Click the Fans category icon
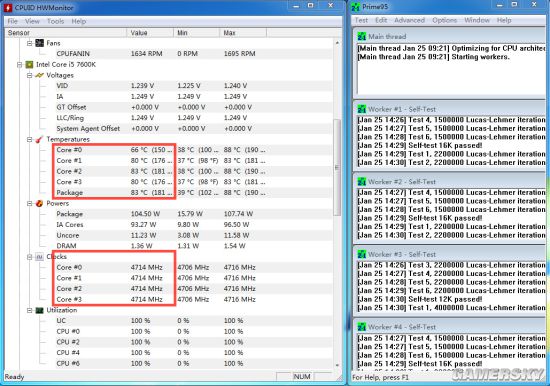Viewport: 550px width, 386px height. (x=40, y=43)
